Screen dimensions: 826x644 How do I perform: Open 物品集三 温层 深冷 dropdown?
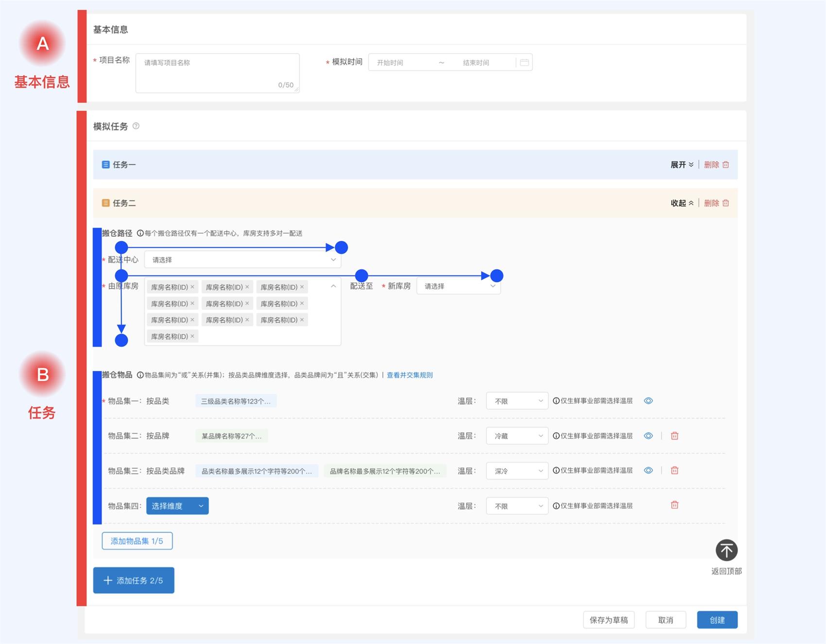click(517, 471)
